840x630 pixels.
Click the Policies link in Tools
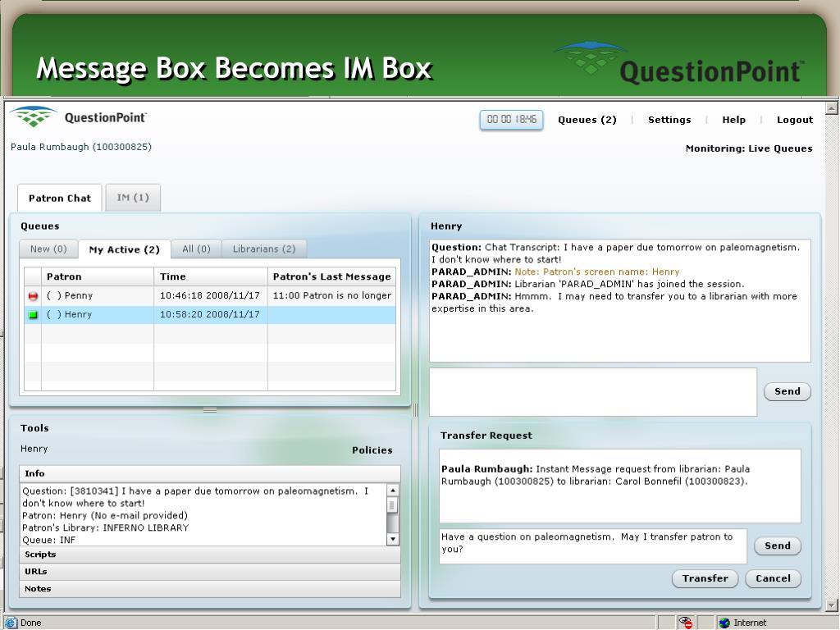[x=372, y=450]
